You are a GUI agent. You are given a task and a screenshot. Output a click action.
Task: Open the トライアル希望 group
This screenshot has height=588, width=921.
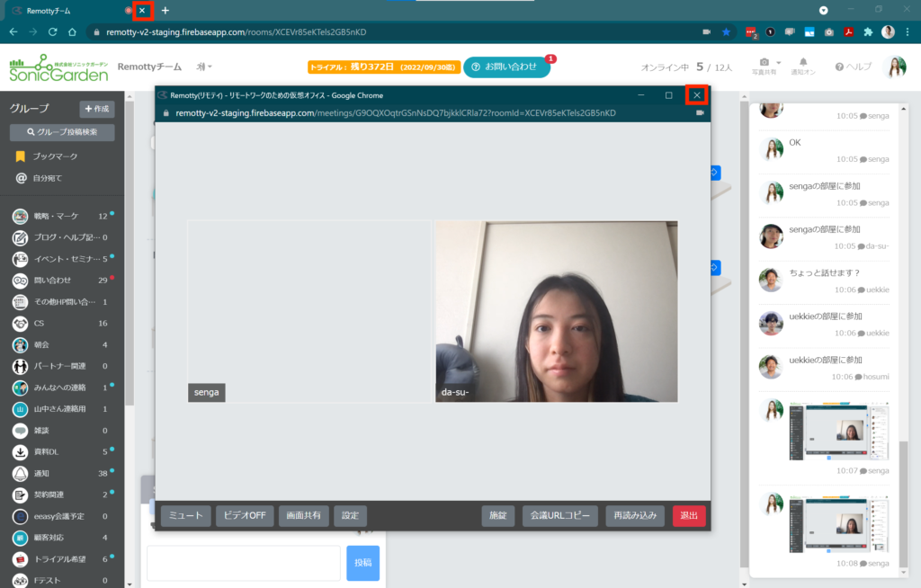click(x=62, y=559)
